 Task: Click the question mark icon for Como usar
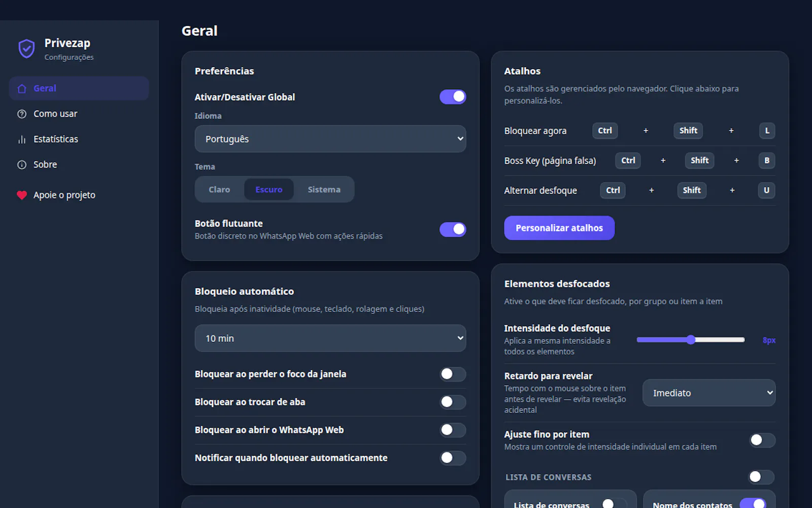pyautogui.click(x=22, y=114)
